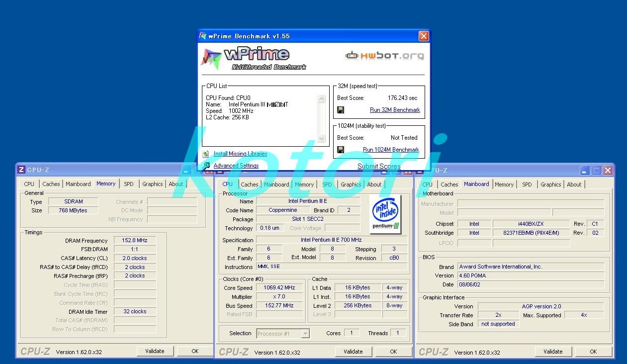Click OK in left CPU-Z window
627x364 pixels.
195,351
